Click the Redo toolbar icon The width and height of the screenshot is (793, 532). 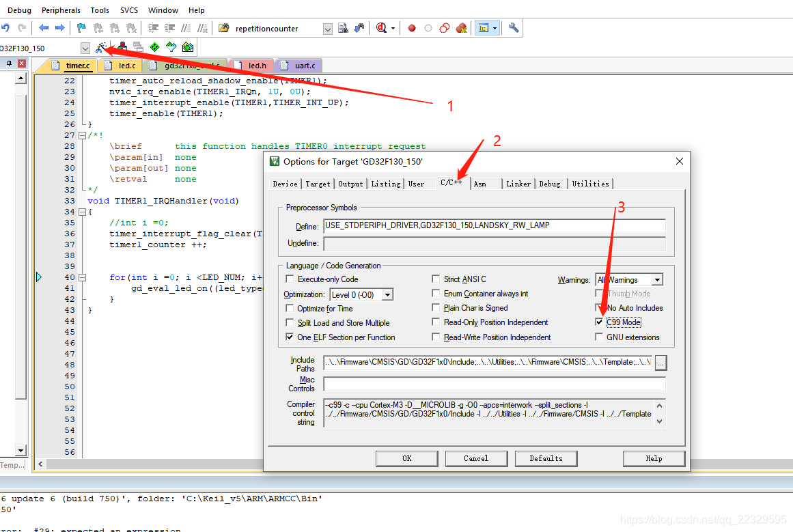(x=22, y=28)
